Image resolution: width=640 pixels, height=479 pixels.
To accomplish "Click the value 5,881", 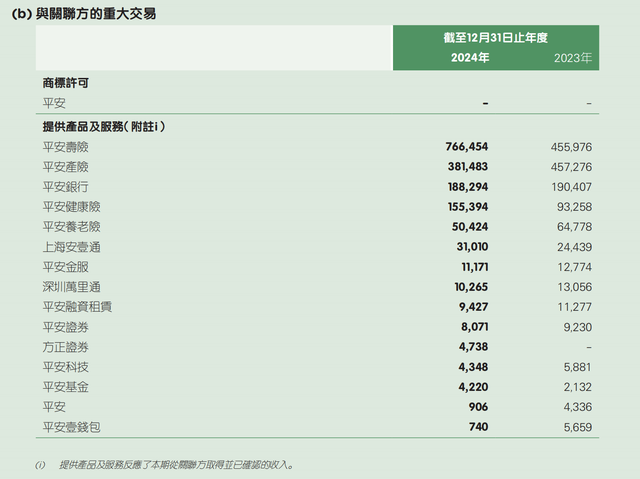I will [x=578, y=367].
